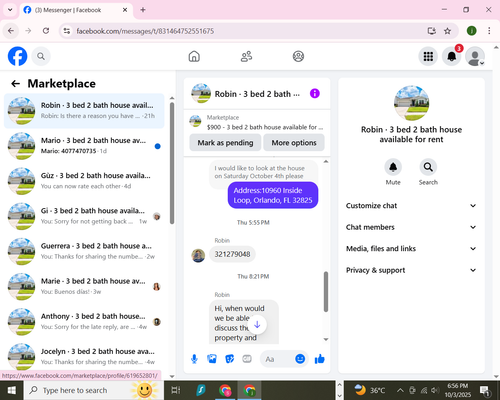Expand Privacy & support section

coord(411,270)
